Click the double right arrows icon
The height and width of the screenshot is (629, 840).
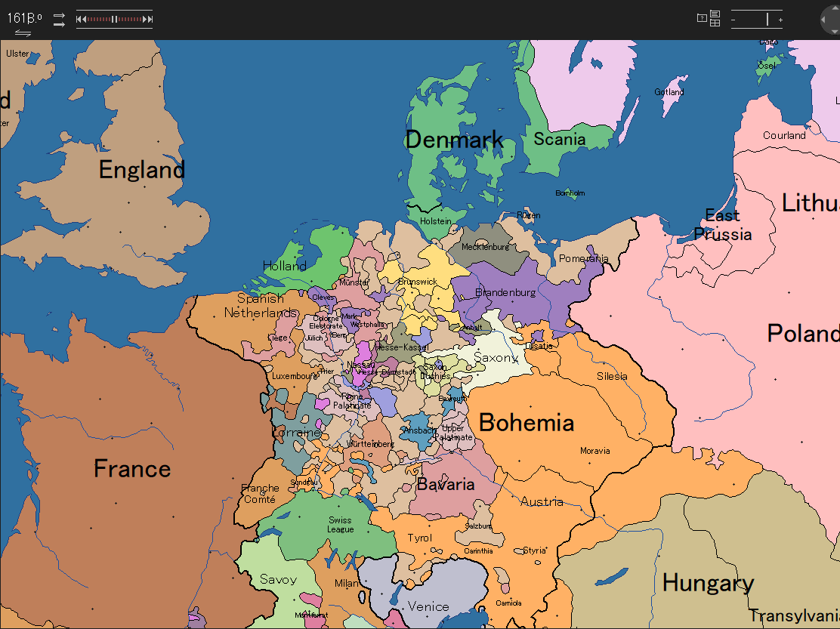(x=59, y=20)
